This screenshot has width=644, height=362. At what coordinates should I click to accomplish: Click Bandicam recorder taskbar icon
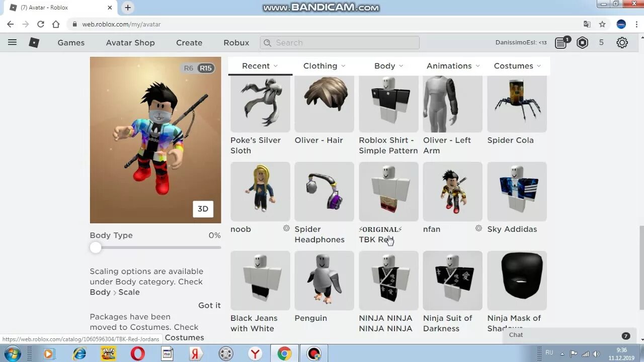[x=314, y=354]
